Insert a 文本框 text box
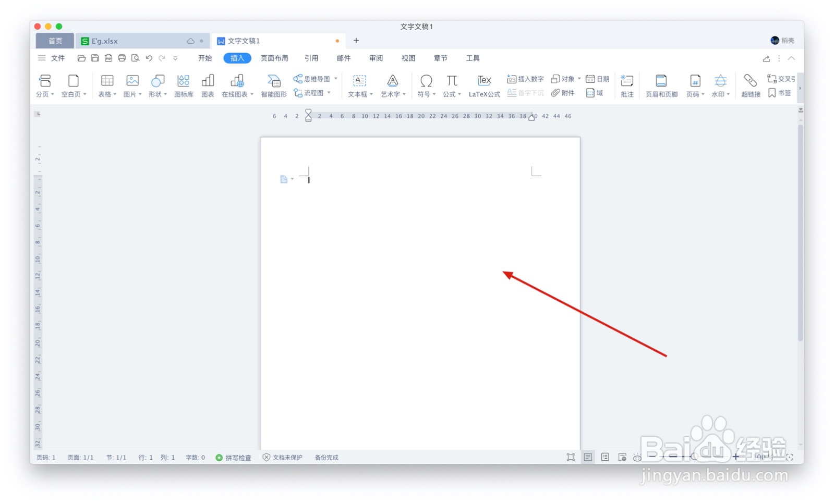 [x=360, y=86]
